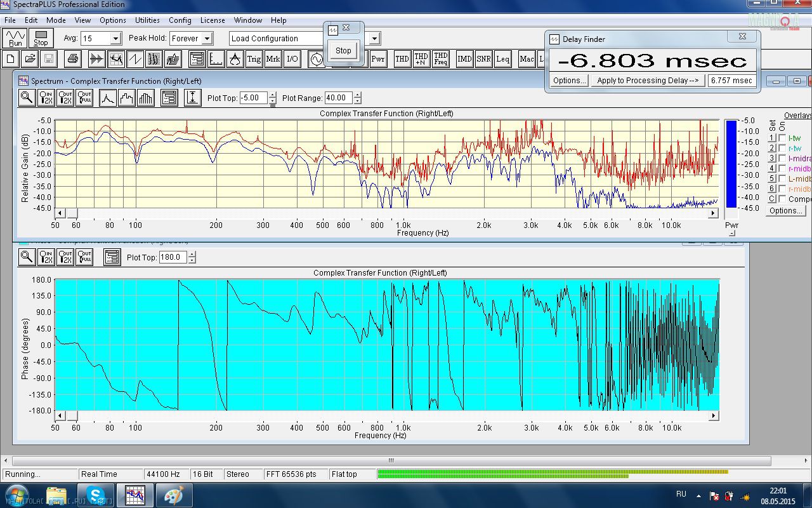The width and height of the screenshot is (812, 508).
Task: Choose bar graph style in Spectrum window
Action: coord(146,98)
